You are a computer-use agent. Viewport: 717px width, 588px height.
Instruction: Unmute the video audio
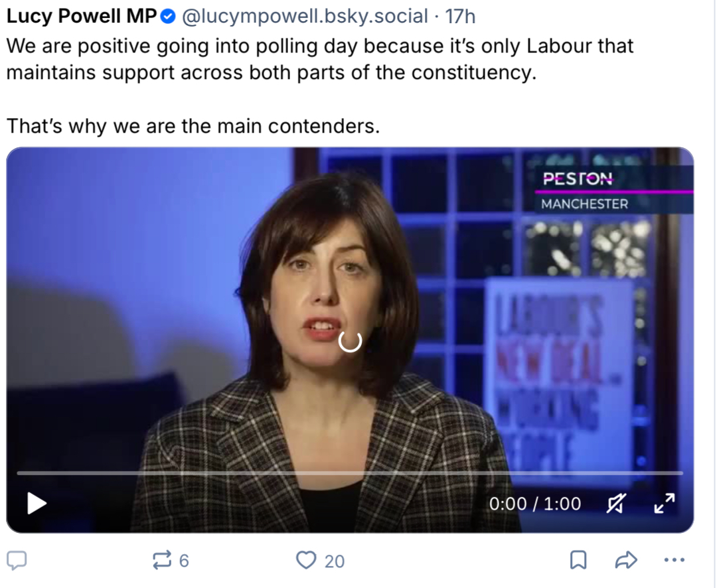click(x=615, y=504)
